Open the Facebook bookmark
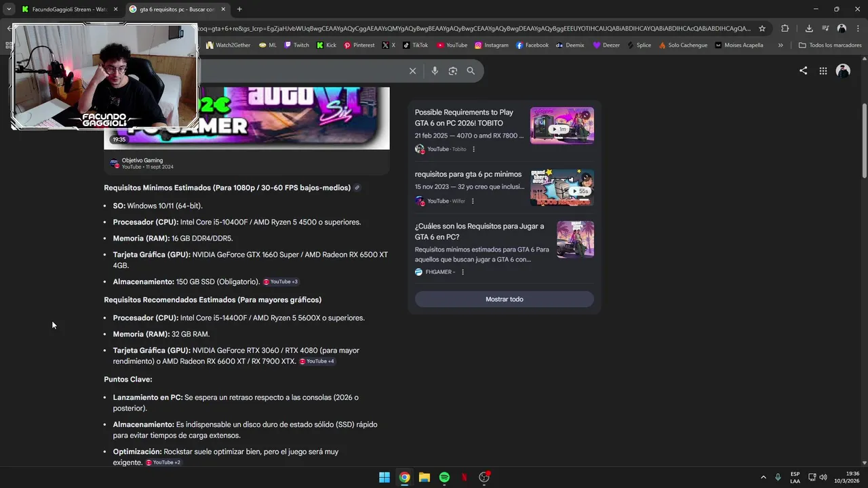This screenshot has height=488, width=868. [532, 45]
